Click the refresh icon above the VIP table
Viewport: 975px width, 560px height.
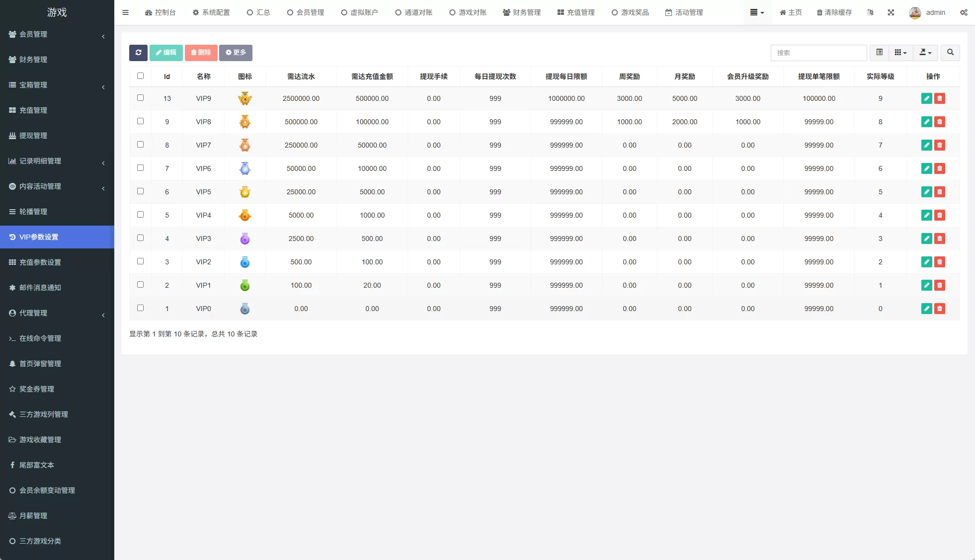(138, 53)
